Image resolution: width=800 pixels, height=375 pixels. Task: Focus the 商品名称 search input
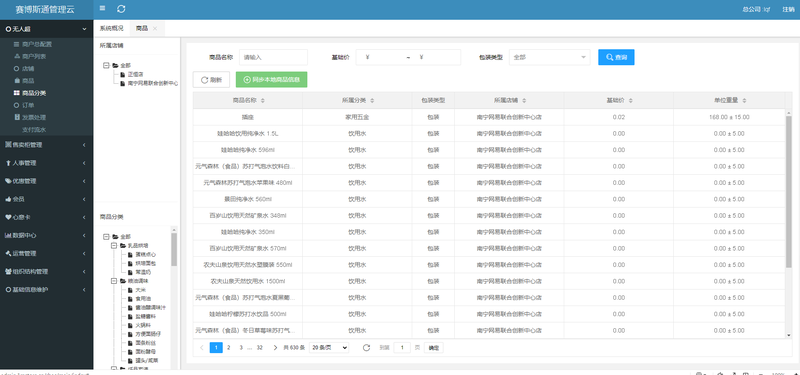[x=273, y=58]
